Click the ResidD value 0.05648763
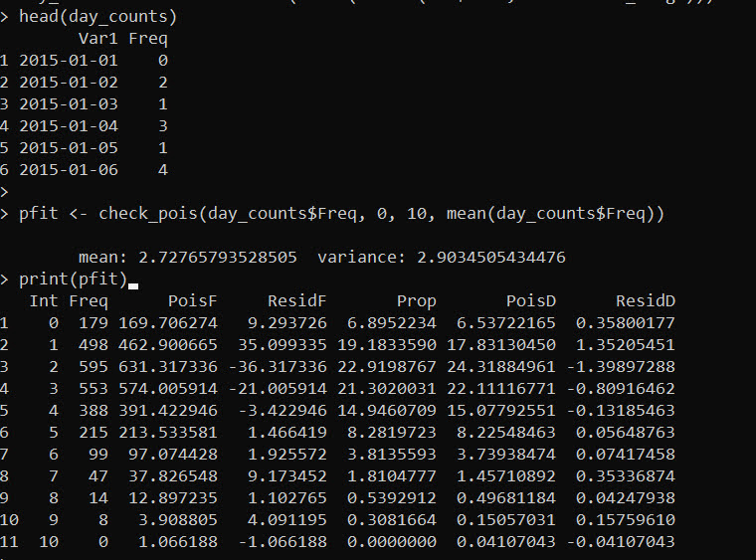Screen dimensions: 756x560 (x=626, y=433)
